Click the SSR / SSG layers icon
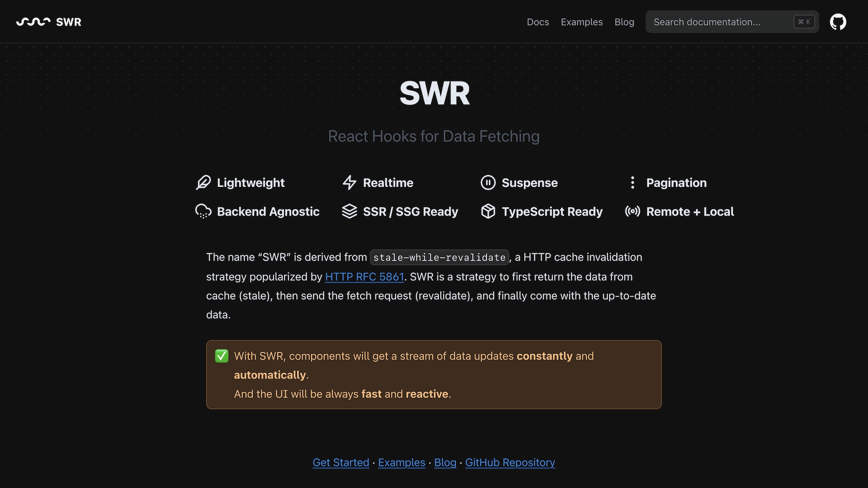Image resolution: width=868 pixels, height=488 pixels. [349, 211]
